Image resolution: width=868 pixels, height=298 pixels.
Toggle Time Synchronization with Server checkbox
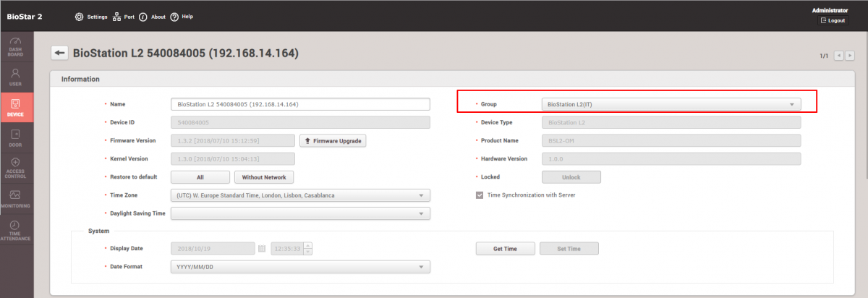click(479, 195)
